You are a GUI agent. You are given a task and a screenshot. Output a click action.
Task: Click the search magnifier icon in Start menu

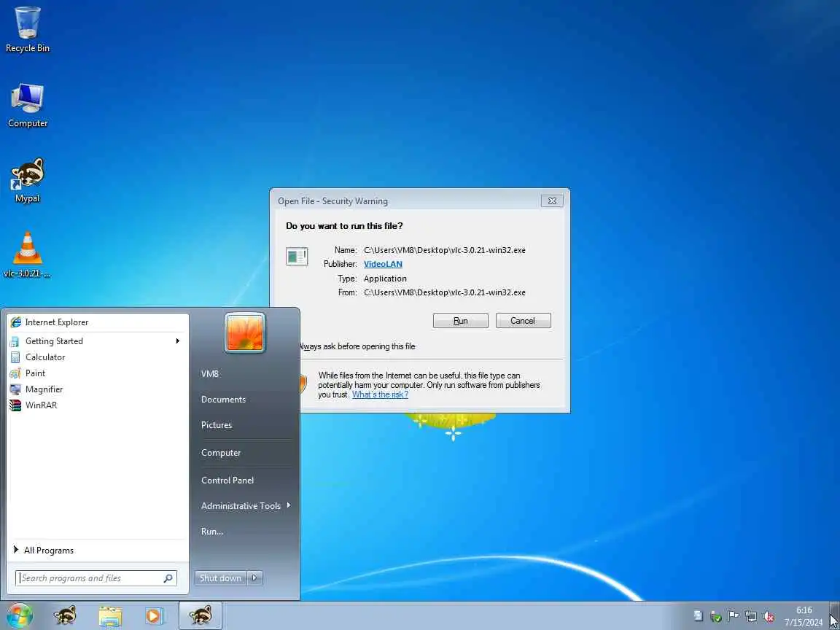(168, 578)
